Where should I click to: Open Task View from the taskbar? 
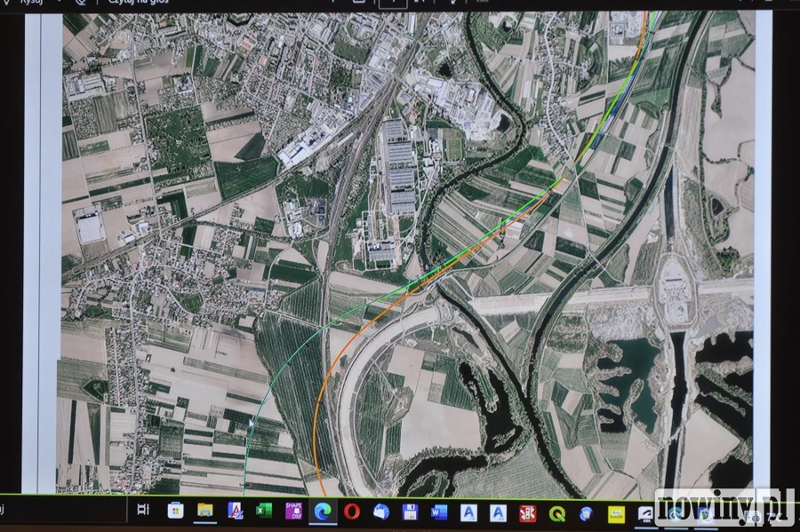click(x=143, y=510)
